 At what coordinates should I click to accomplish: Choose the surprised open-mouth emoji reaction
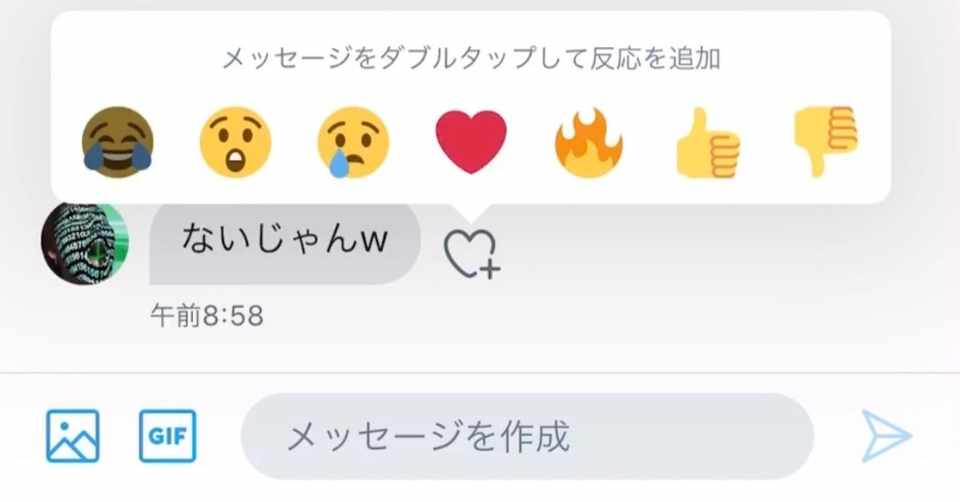pos(235,142)
